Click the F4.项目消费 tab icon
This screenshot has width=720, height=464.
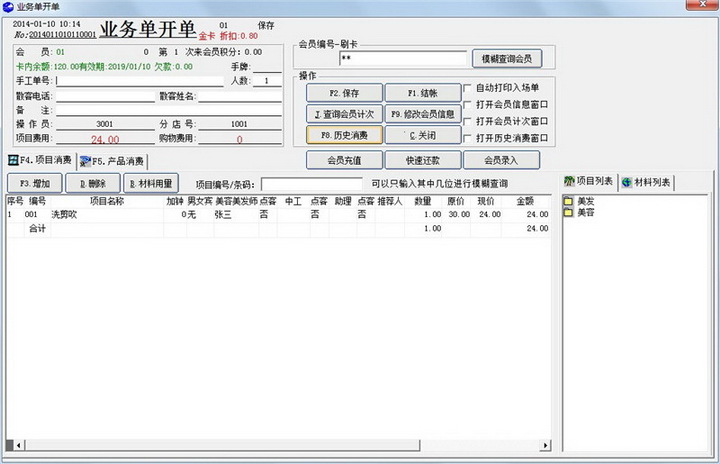pyautogui.click(x=13, y=160)
